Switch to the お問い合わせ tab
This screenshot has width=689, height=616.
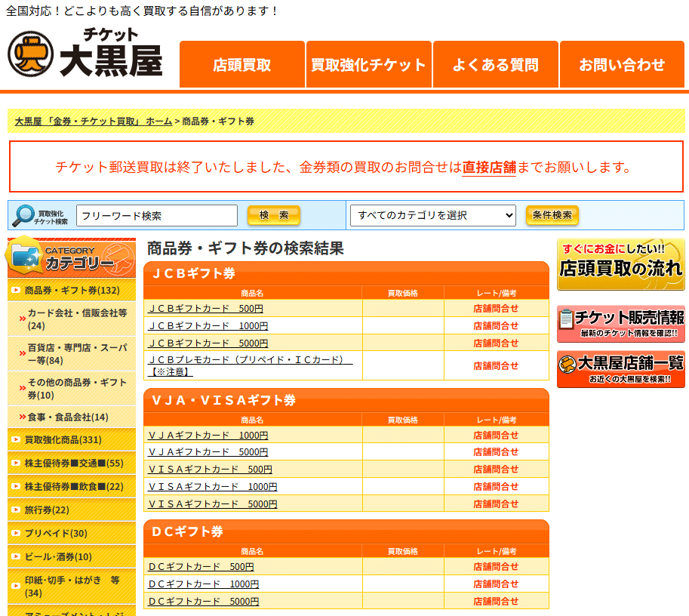621,65
